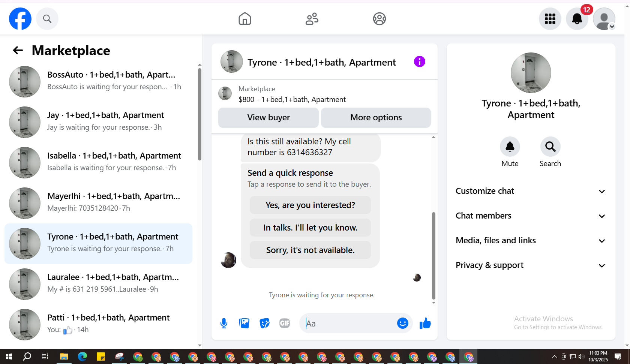
Task: Open the $800 Marketplace listing link
Action: click(x=292, y=99)
